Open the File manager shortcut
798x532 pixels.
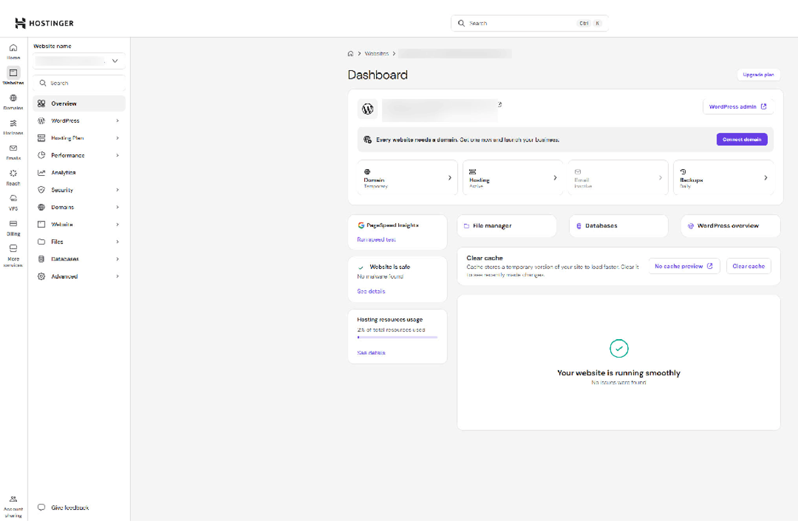pyautogui.click(x=507, y=226)
